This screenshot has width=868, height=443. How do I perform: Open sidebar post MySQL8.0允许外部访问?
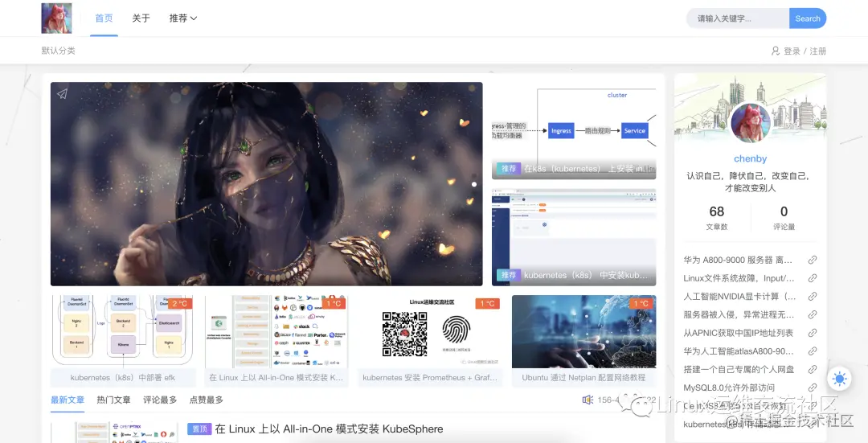tap(729, 388)
